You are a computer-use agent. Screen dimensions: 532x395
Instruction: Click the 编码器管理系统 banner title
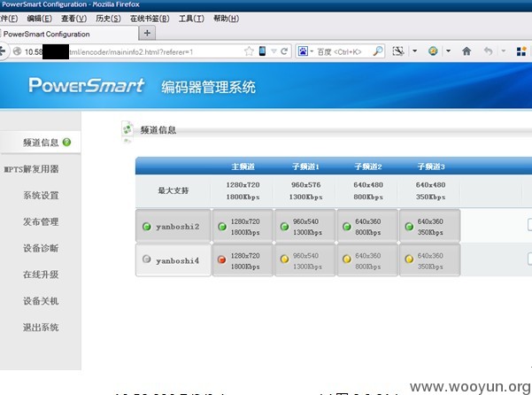(208, 87)
